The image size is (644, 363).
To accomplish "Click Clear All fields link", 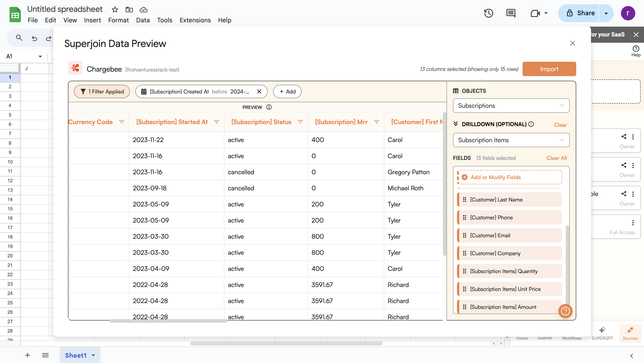I will 557,158.
